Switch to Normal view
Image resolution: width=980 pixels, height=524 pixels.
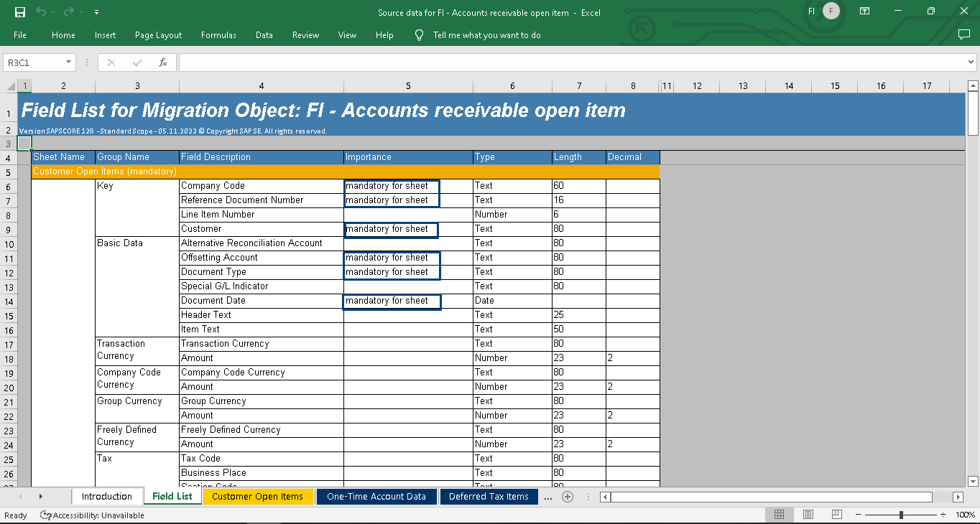pyautogui.click(x=779, y=515)
